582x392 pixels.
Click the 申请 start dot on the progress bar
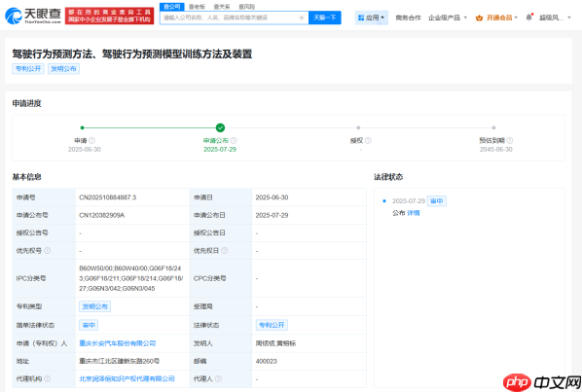coord(82,127)
